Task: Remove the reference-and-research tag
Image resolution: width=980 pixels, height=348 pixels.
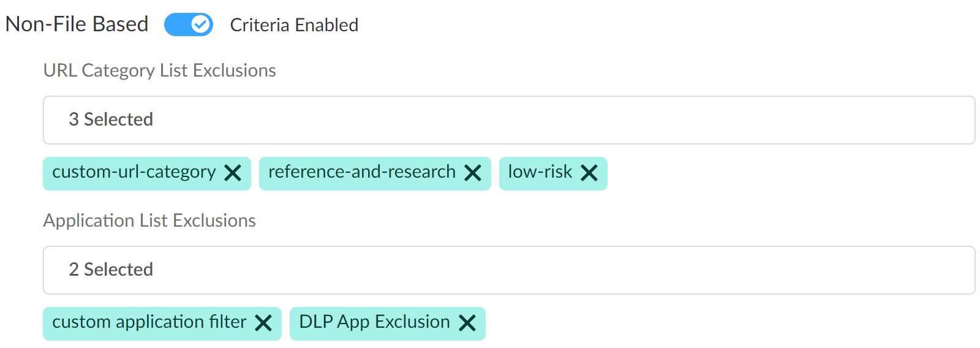Action: (x=473, y=173)
